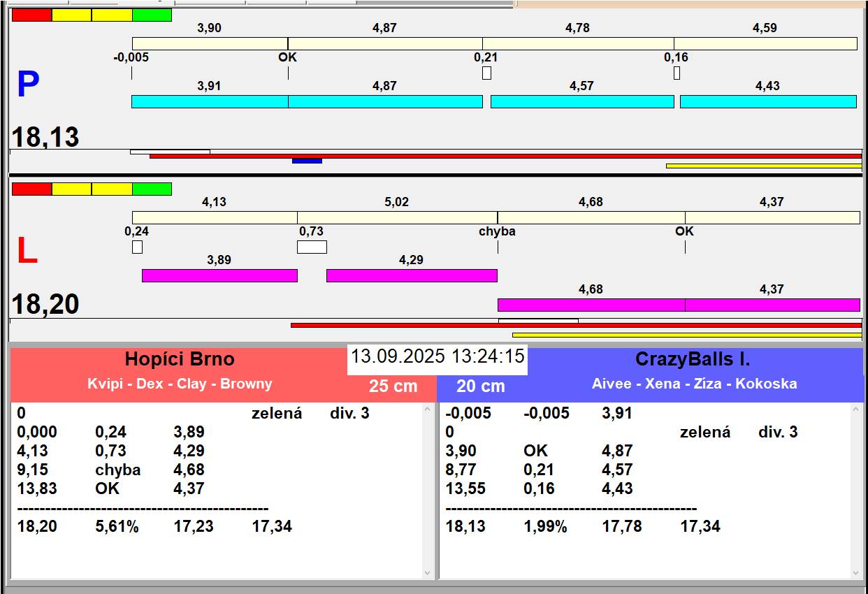Click the 20 cm jump height label

click(480, 386)
